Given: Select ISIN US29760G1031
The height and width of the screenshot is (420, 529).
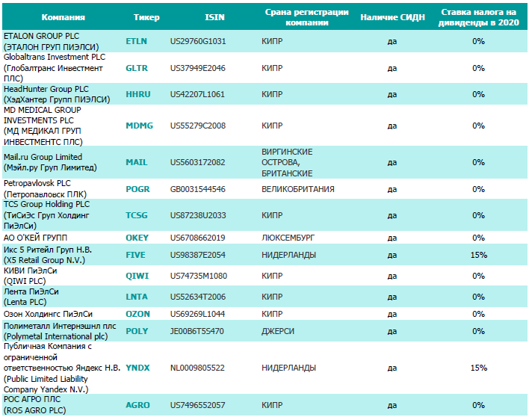Looking at the screenshot, I should pos(198,41).
